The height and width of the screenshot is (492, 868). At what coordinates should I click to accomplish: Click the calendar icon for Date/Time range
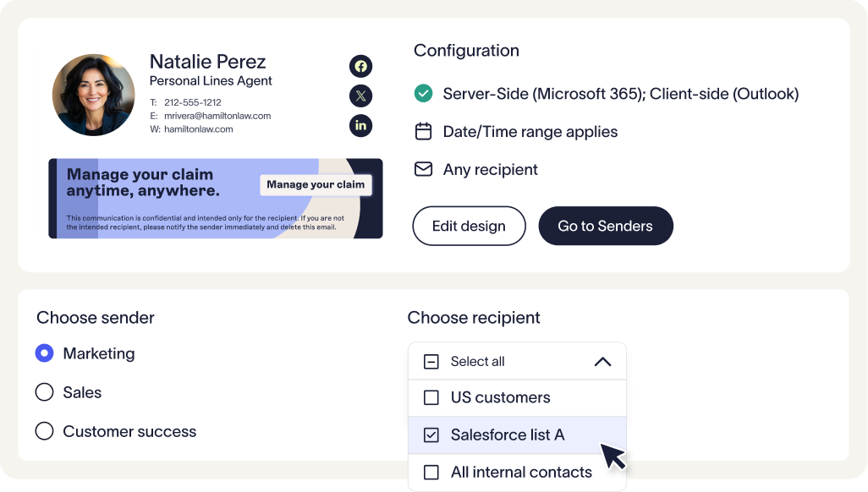(423, 131)
